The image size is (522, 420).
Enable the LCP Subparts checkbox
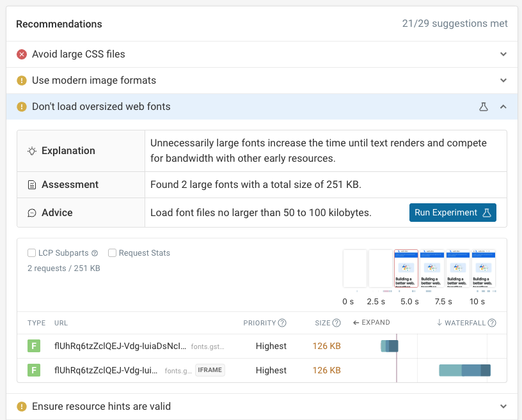click(x=31, y=253)
